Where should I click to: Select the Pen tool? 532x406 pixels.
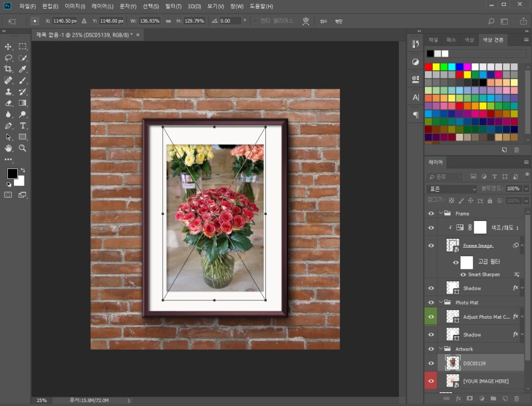(9, 125)
